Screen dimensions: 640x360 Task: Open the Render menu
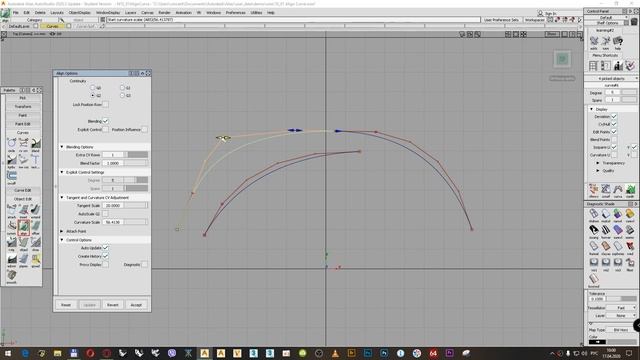(164, 13)
